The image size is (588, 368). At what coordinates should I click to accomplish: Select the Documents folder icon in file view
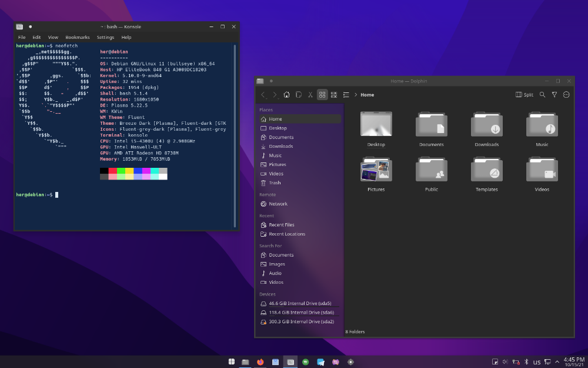point(431,124)
